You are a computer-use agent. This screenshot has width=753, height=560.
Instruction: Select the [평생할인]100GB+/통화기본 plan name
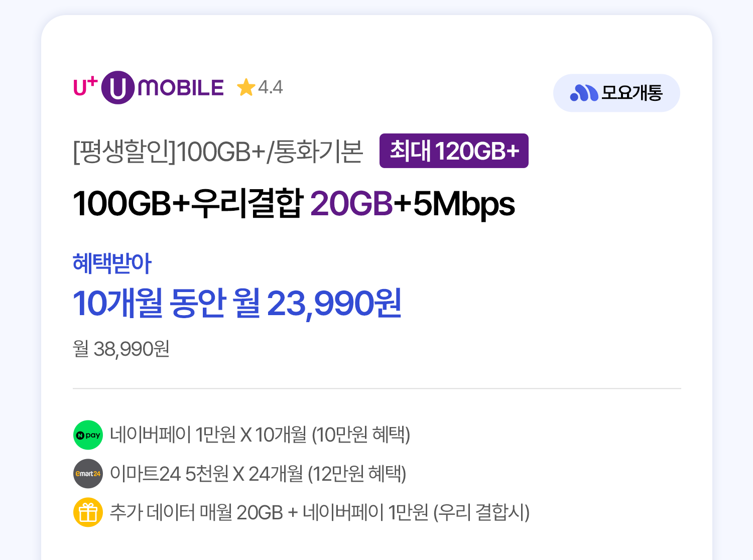218,152
